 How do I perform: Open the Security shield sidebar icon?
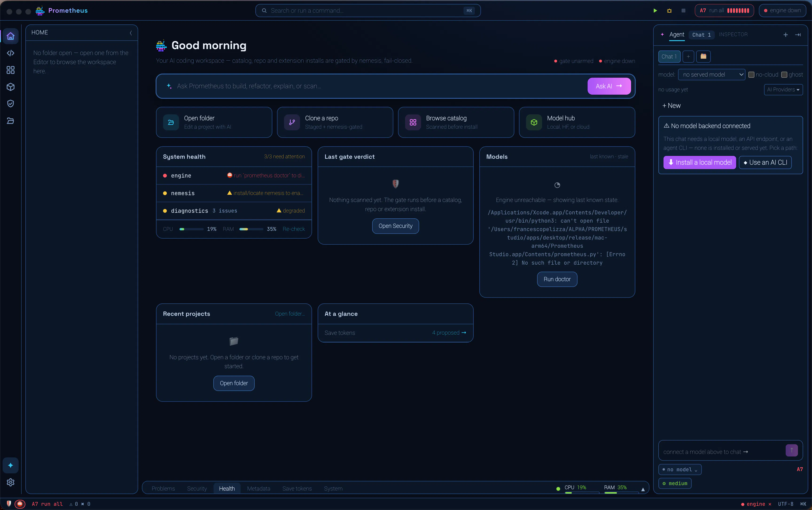(10, 104)
